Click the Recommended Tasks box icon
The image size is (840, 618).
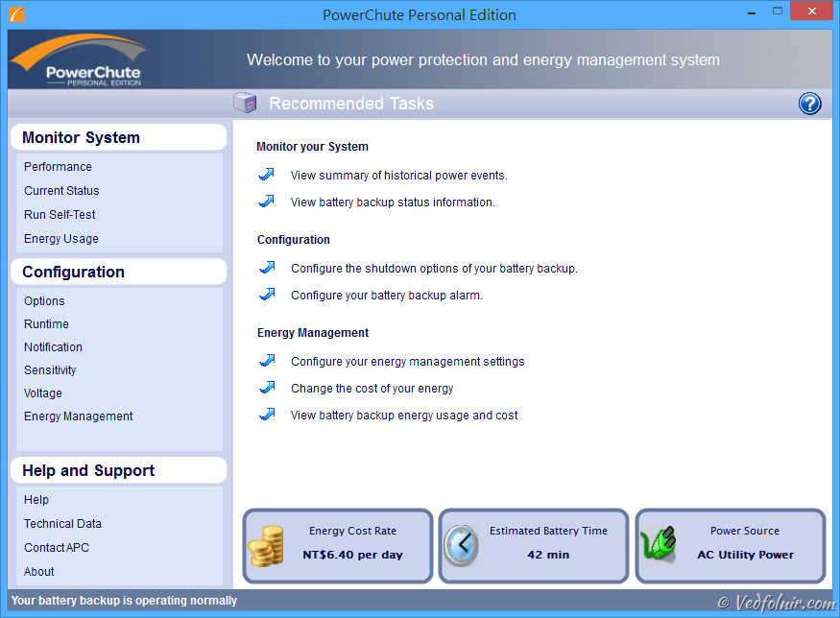(246, 103)
